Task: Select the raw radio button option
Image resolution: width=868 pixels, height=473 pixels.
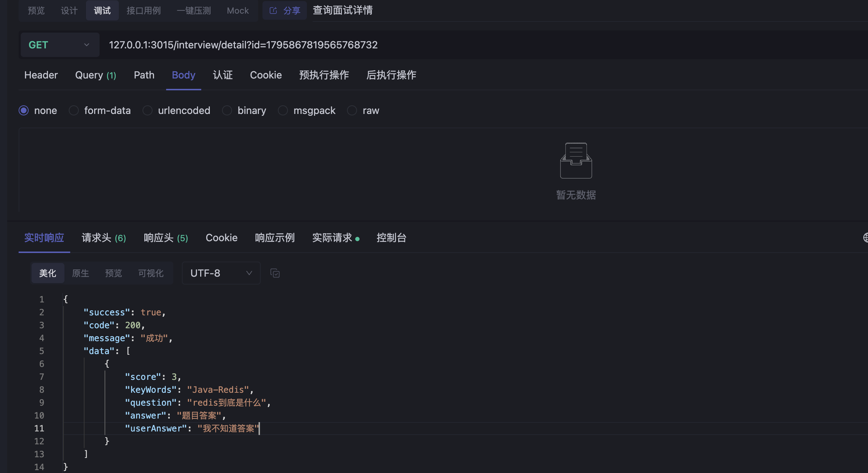Action: coord(351,110)
